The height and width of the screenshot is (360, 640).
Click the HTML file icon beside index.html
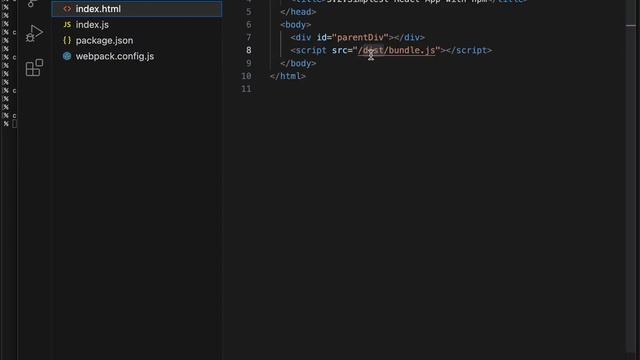coord(67,9)
